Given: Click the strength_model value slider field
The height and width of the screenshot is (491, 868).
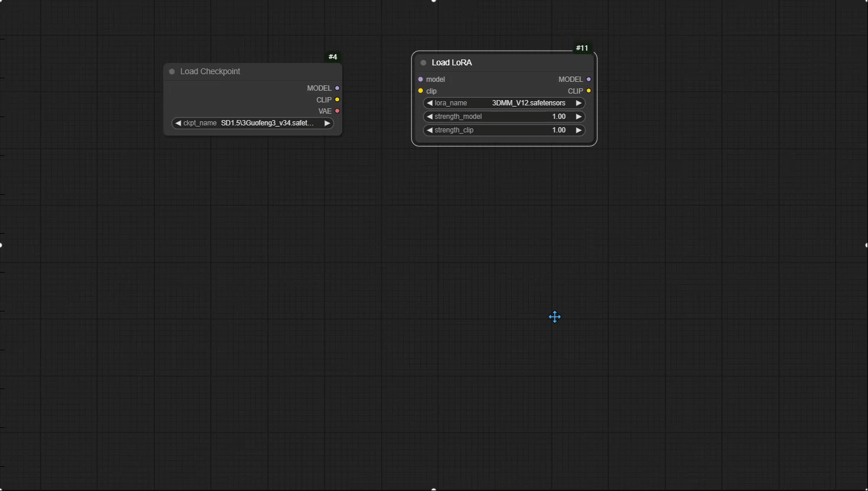Looking at the screenshot, I should coord(504,117).
